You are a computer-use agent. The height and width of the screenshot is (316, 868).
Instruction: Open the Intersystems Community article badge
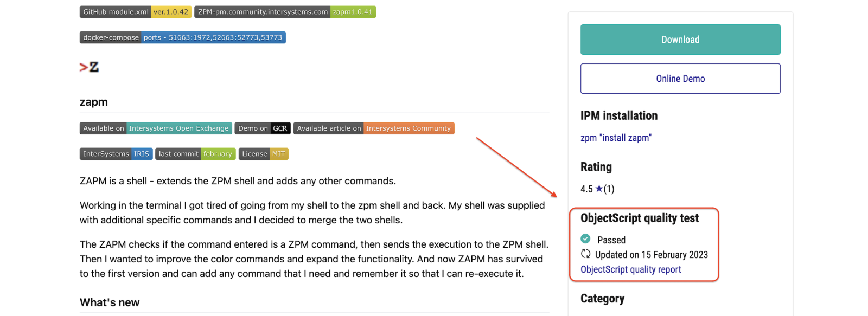(374, 128)
